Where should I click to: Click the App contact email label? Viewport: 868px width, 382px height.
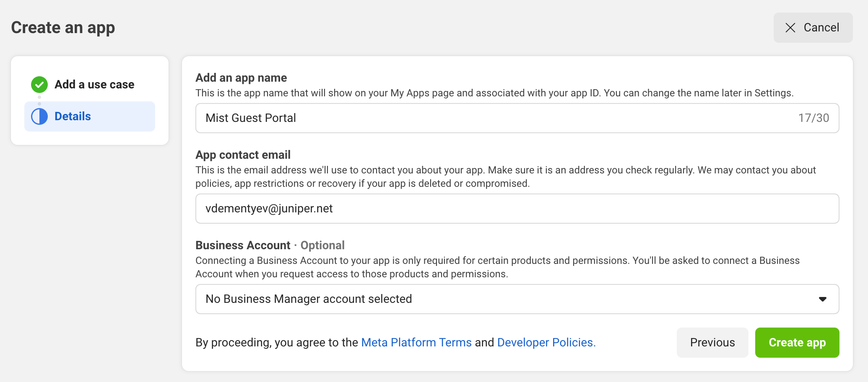coord(243,155)
